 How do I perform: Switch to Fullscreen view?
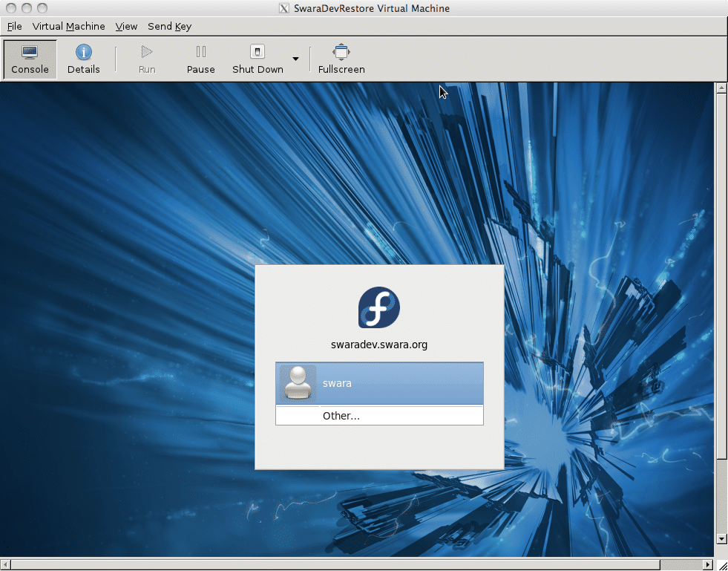click(x=341, y=53)
